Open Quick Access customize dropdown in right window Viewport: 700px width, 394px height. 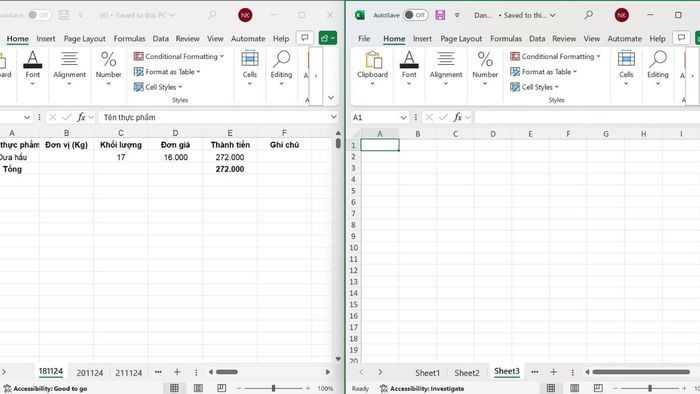point(457,15)
